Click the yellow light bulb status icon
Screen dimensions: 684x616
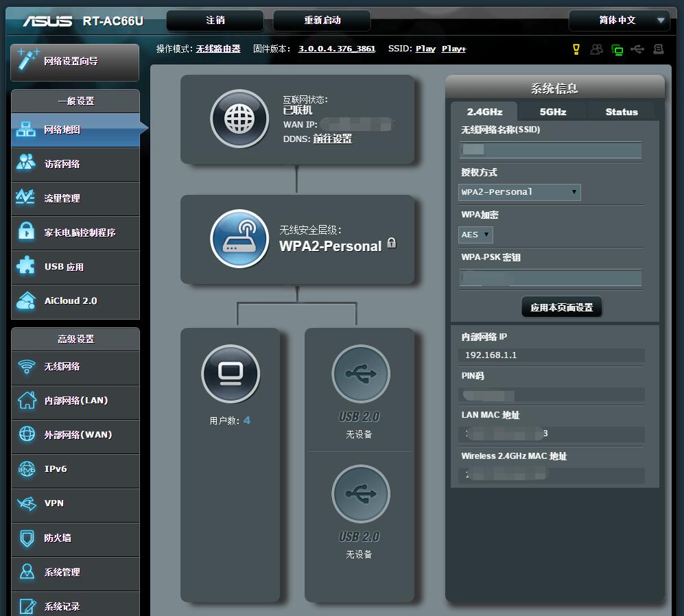(x=576, y=49)
